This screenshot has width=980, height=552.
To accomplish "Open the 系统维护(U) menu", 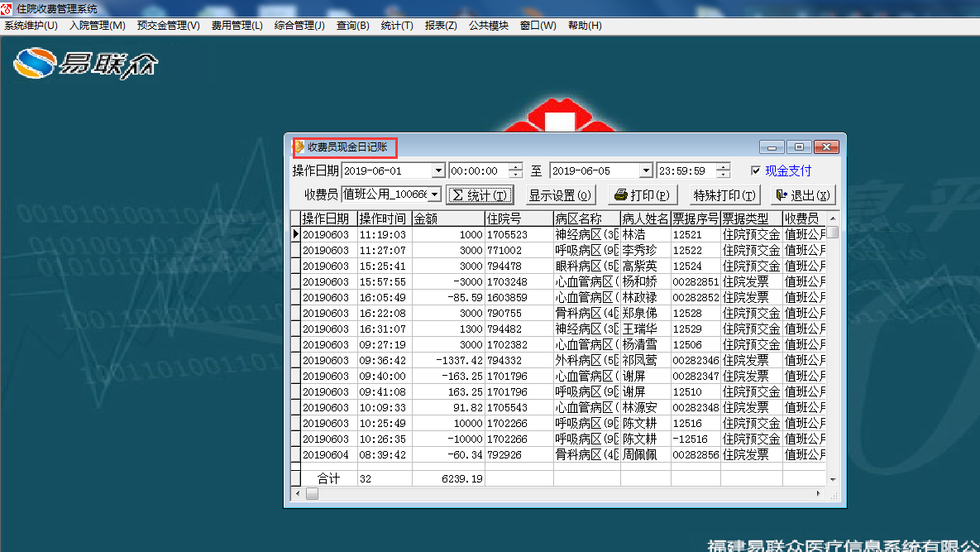I will click(31, 26).
